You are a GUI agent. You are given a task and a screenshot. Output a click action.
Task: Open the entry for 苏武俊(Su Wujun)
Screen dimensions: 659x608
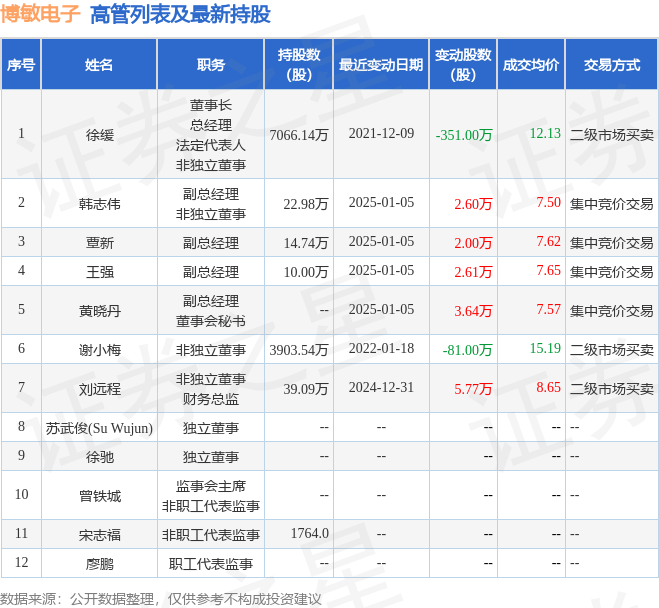(99, 427)
